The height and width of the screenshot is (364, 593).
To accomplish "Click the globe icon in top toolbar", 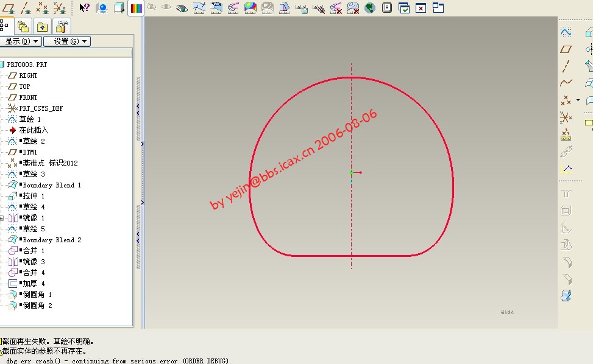I will click(369, 8).
